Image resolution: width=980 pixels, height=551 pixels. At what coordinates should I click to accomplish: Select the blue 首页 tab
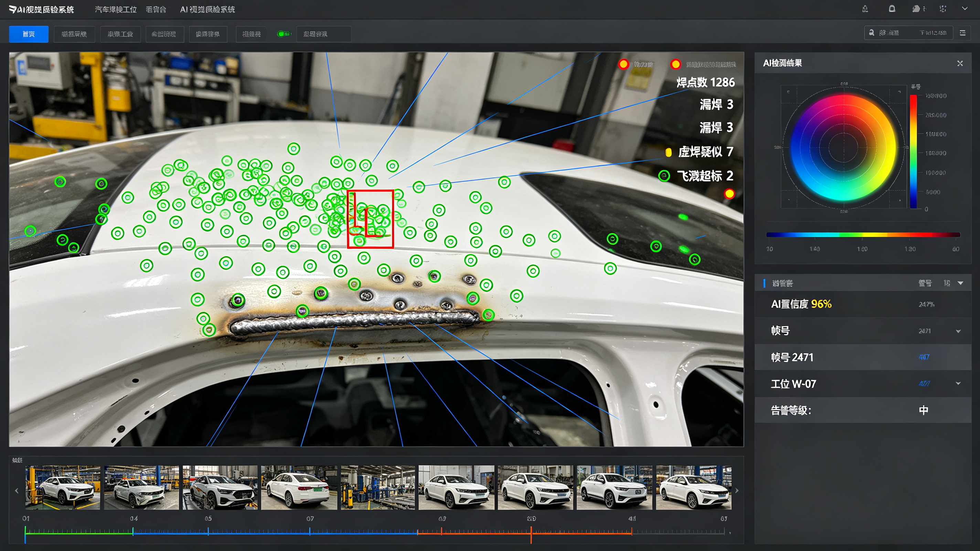tap(29, 34)
